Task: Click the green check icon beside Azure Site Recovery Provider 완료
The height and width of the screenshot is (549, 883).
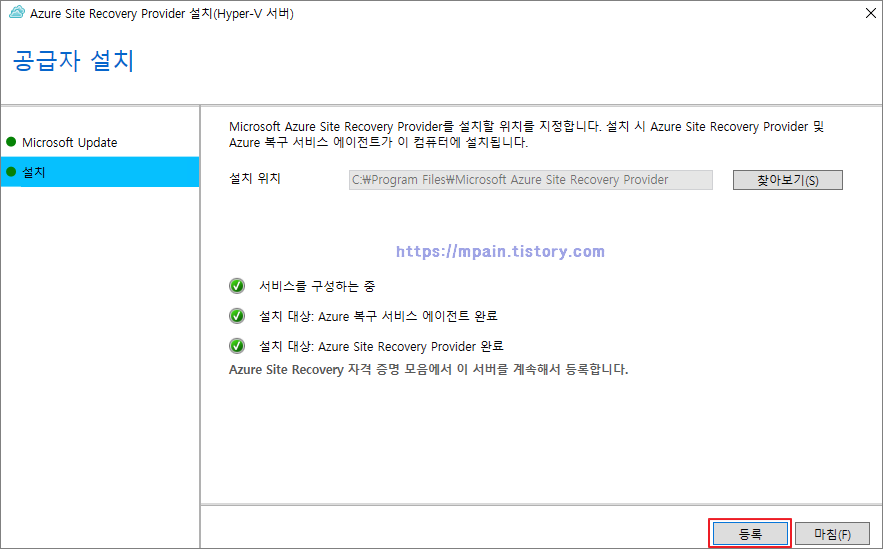Action: 237,346
